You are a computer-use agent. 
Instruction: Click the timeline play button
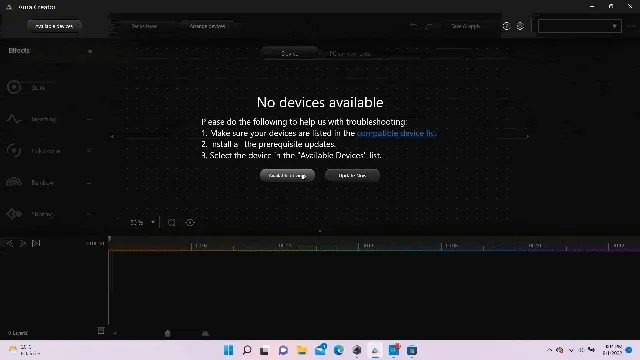23,243
